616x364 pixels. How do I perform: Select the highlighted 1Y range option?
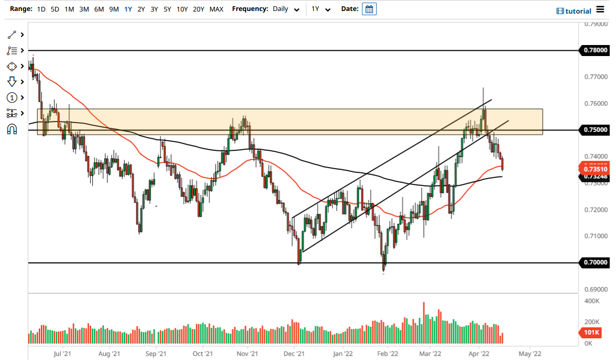click(x=128, y=9)
